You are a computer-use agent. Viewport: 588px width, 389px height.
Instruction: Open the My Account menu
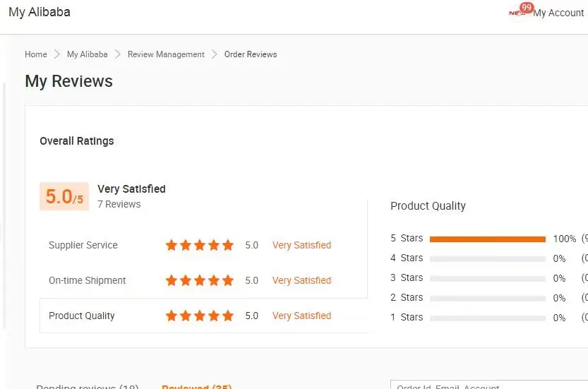[x=558, y=13]
